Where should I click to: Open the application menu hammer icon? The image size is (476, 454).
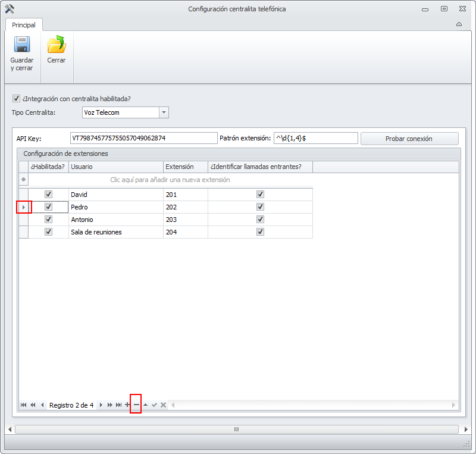(x=9, y=9)
